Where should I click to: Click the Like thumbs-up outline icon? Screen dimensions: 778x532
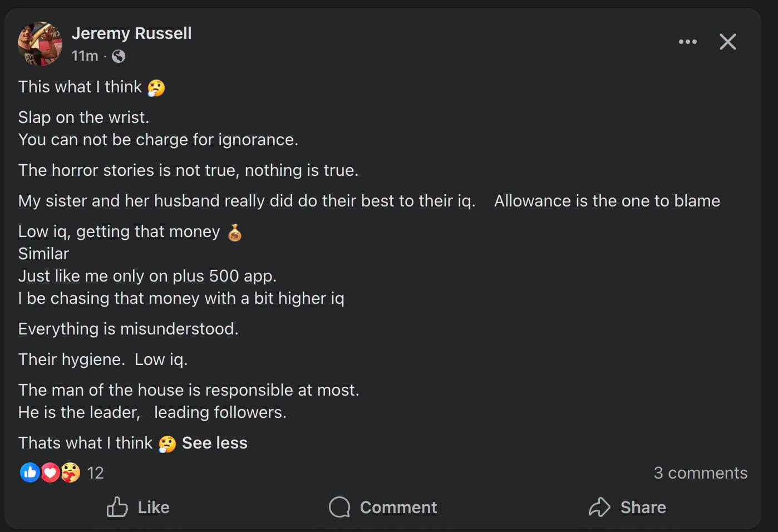(117, 507)
